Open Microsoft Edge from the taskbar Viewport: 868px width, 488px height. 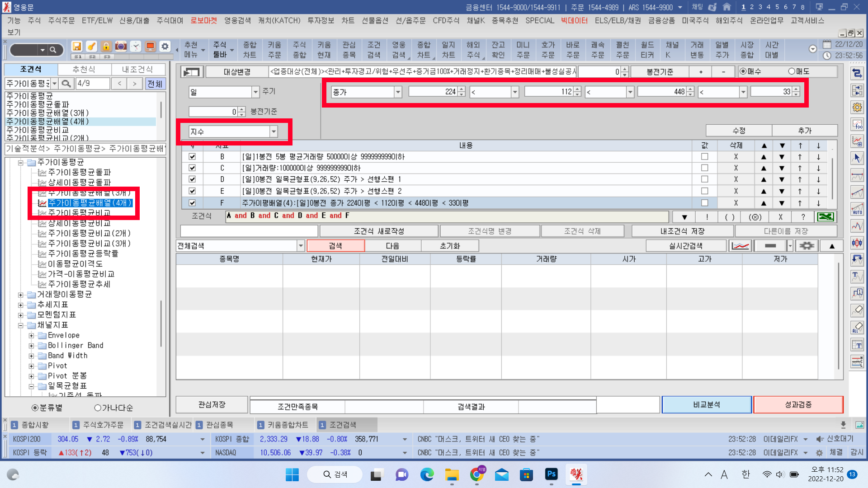click(x=427, y=474)
